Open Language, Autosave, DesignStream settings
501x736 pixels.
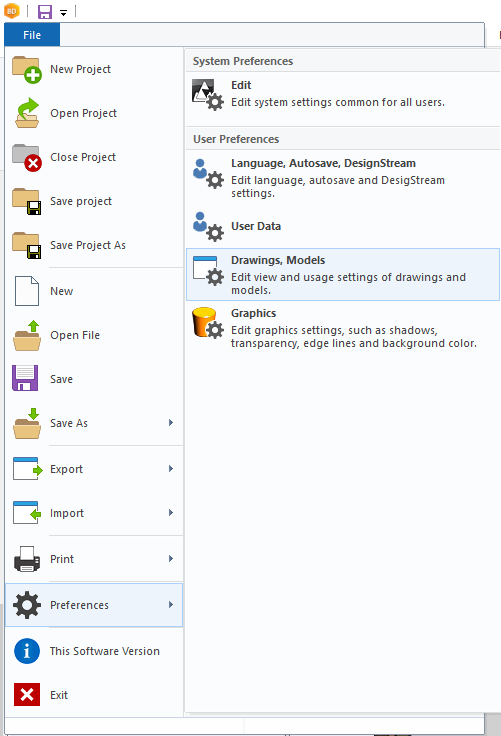(343, 177)
